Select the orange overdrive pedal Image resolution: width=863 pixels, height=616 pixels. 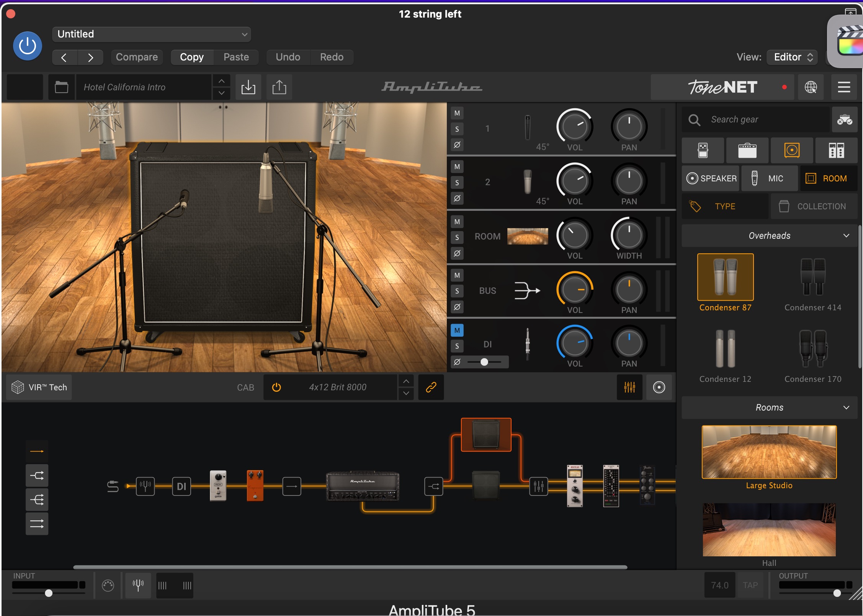tap(255, 485)
